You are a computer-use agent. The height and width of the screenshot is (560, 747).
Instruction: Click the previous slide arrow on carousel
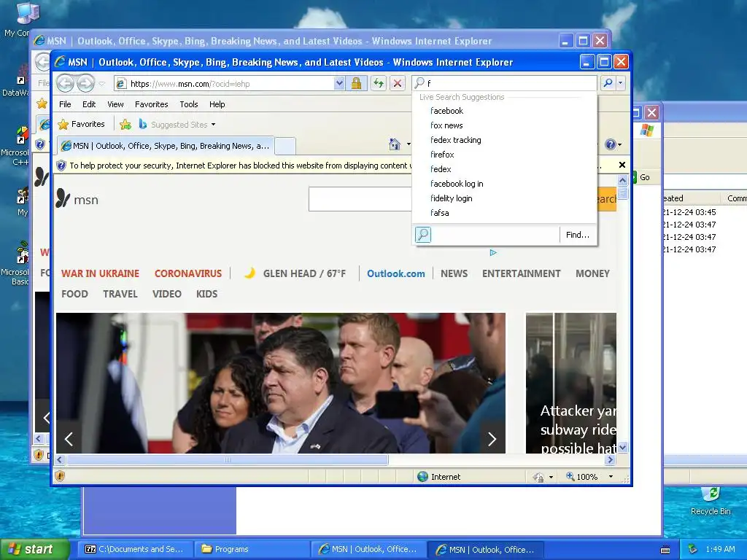point(69,439)
